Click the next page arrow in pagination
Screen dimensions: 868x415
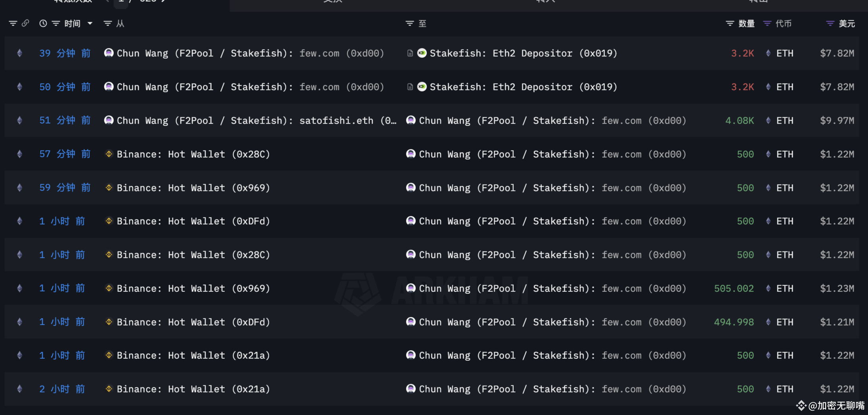[x=163, y=2]
